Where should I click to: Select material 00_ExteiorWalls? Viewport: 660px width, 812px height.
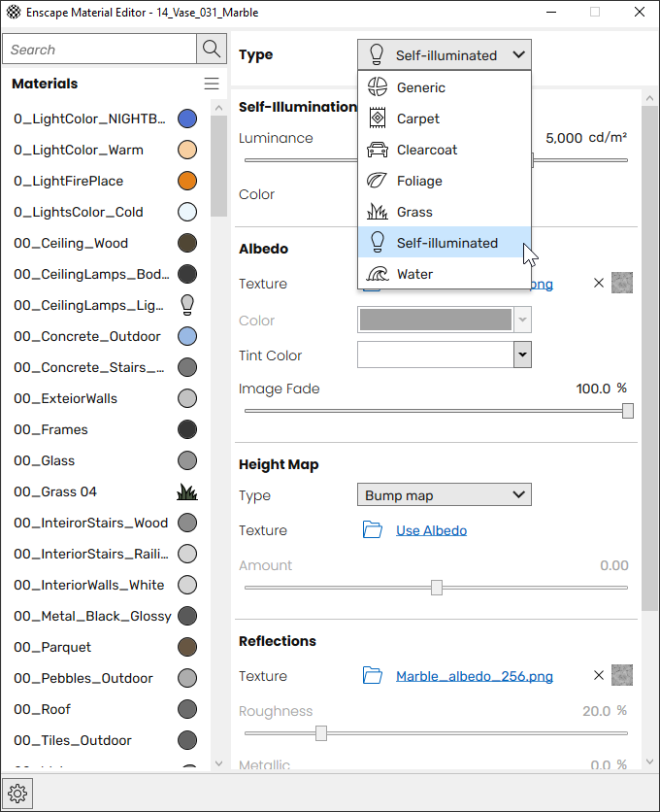tap(105, 398)
